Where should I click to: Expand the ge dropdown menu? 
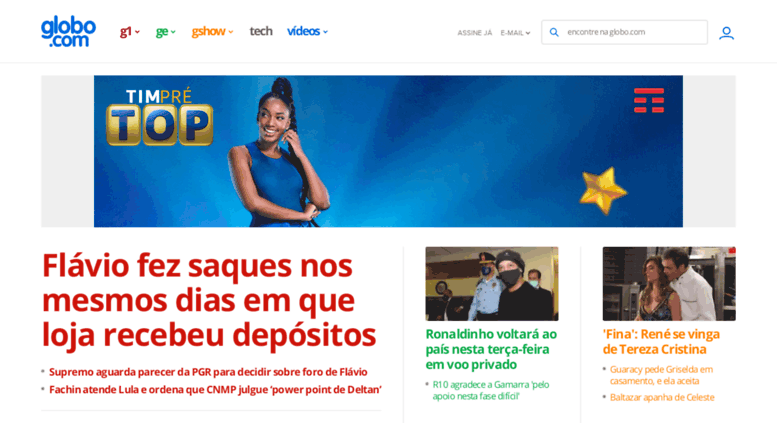pyautogui.click(x=166, y=32)
